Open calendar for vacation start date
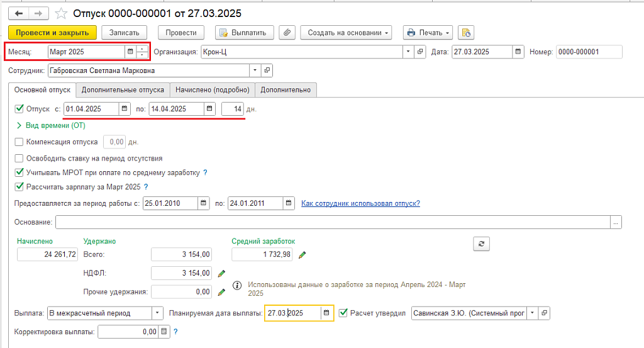 point(125,109)
